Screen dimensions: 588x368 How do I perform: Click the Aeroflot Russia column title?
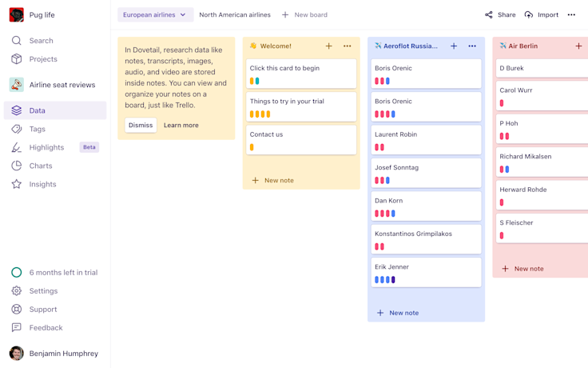pos(411,46)
